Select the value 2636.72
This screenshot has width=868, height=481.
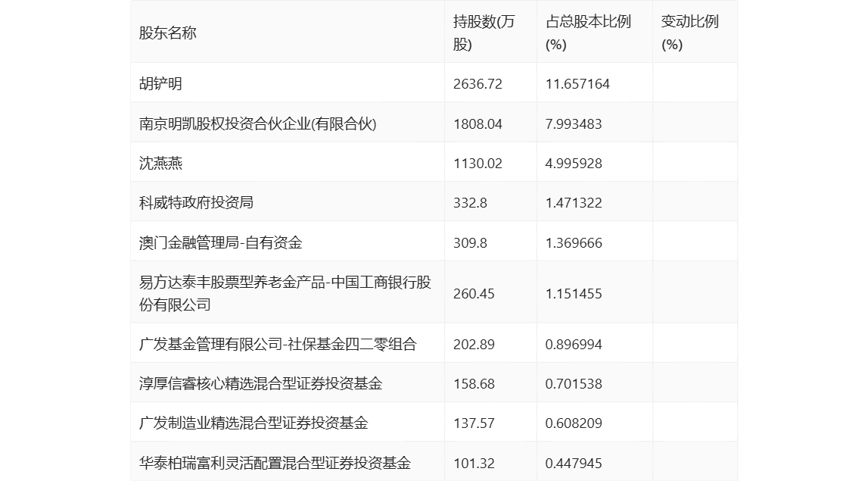(x=478, y=83)
